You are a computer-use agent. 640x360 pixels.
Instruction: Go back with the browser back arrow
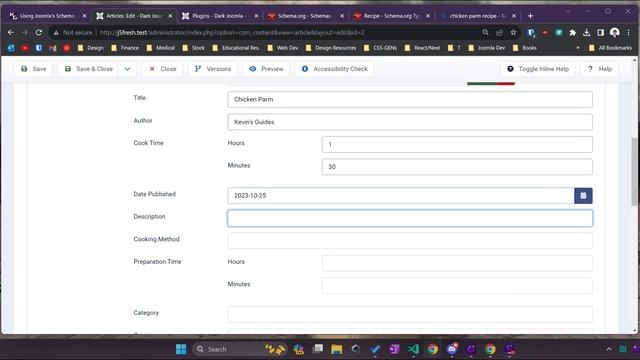click(x=11, y=32)
